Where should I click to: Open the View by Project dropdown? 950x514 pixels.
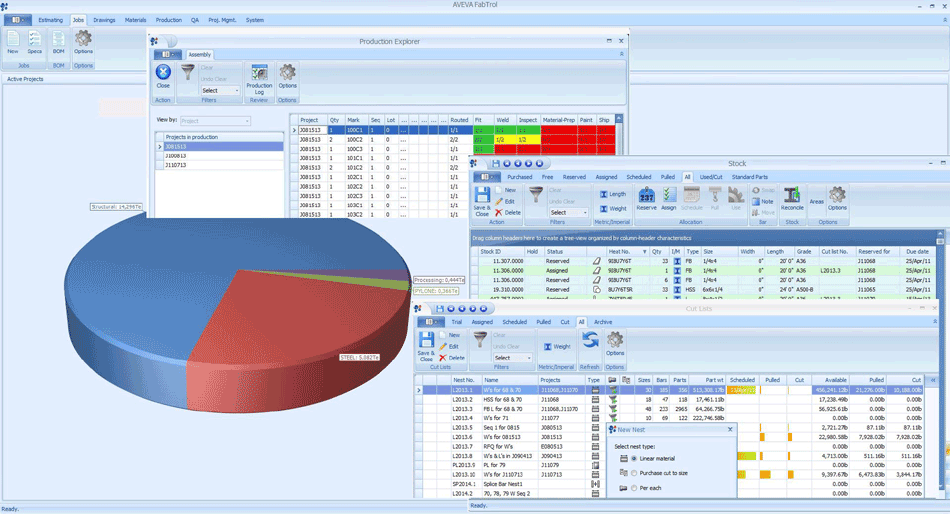pos(215,121)
